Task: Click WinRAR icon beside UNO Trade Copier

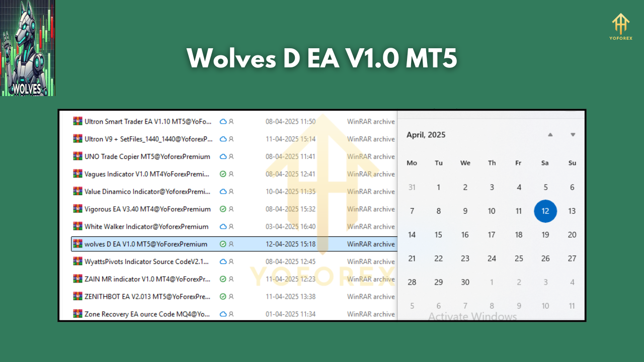Action: tap(77, 156)
